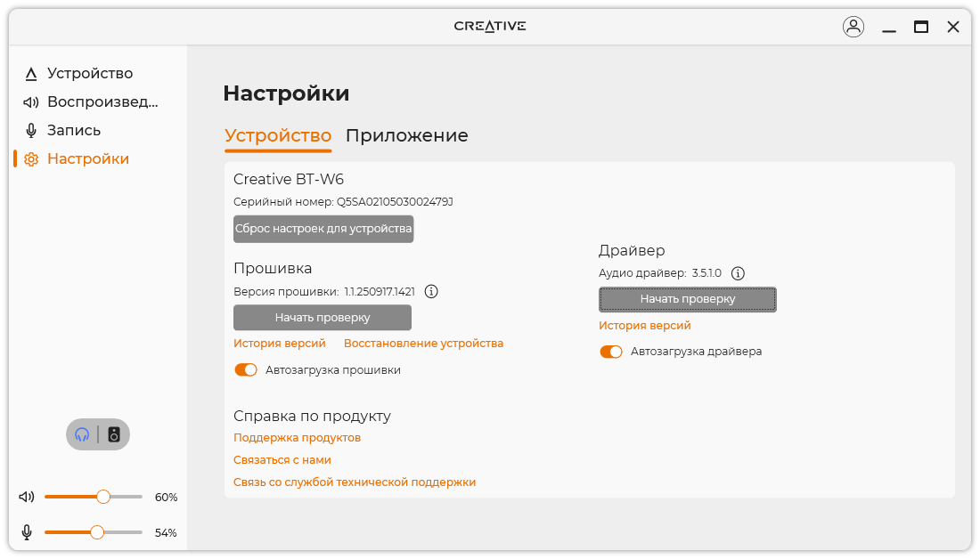Click the Настройки gear icon in sidebar

point(31,159)
